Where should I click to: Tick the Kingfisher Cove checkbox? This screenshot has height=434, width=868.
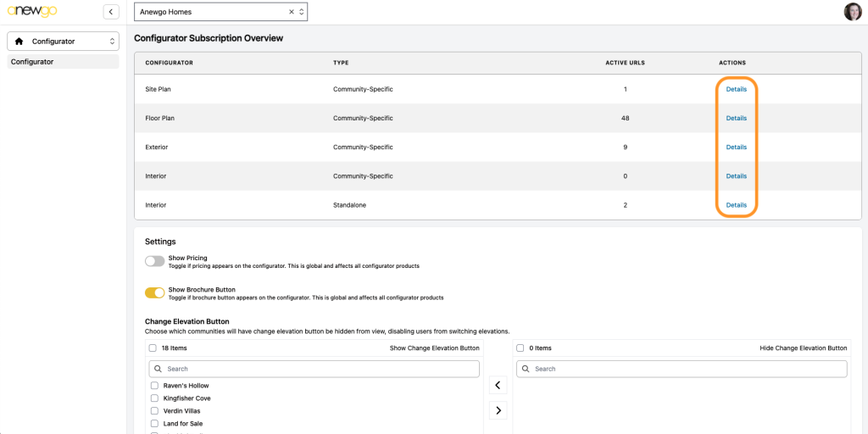154,398
